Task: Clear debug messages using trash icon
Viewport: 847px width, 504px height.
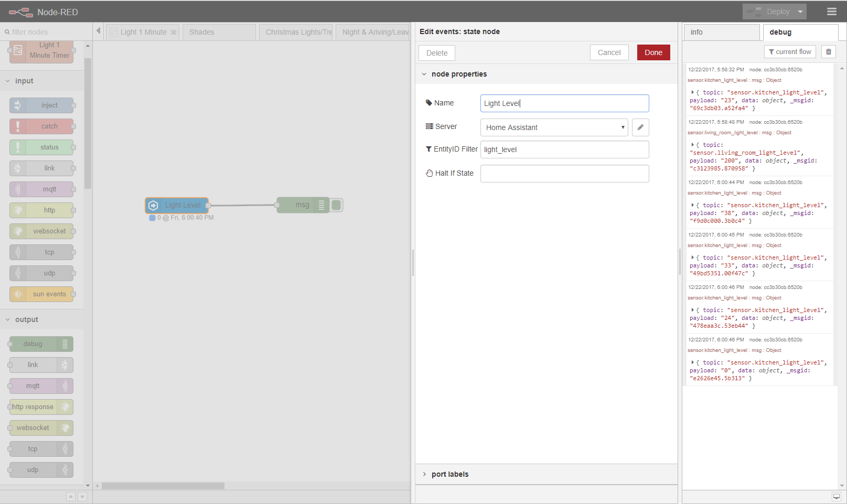Action: pos(828,51)
